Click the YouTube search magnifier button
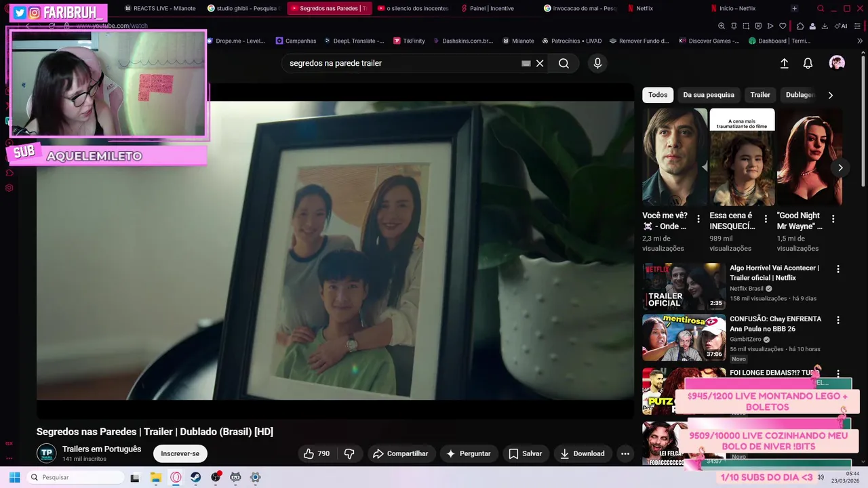Screen dimensions: 868x488 coord(564,63)
